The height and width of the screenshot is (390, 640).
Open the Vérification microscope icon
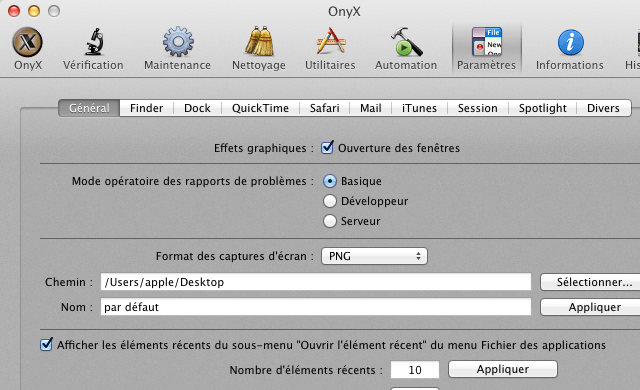(x=94, y=42)
